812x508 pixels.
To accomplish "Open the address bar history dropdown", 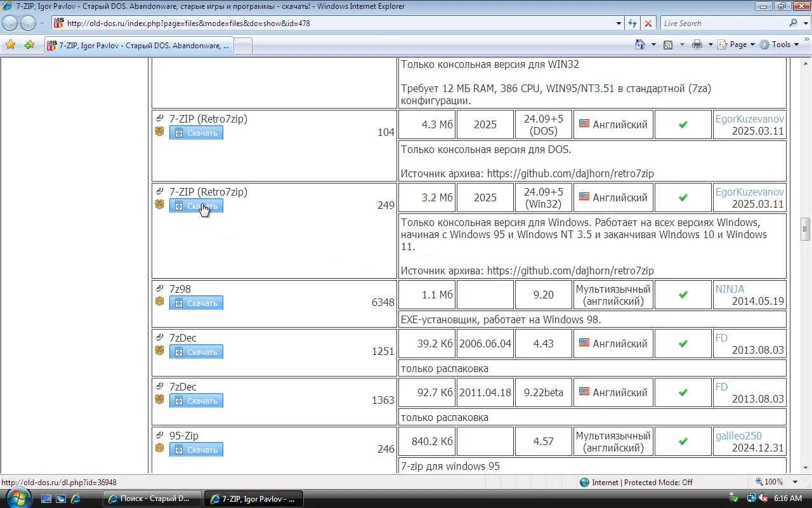I will (x=619, y=23).
